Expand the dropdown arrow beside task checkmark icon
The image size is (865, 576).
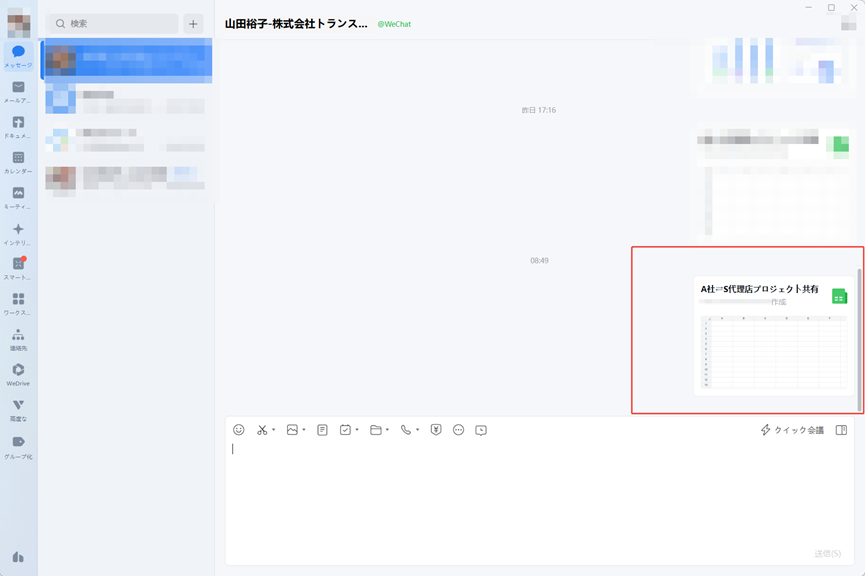[357, 430]
